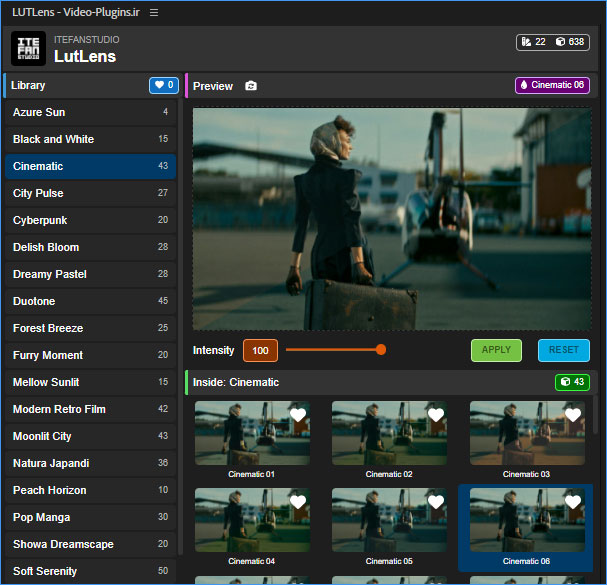The height and width of the screenshot is (585, 607).
Task: Select the Cinematic 06 LUT thumbnail
Action: 527,520
